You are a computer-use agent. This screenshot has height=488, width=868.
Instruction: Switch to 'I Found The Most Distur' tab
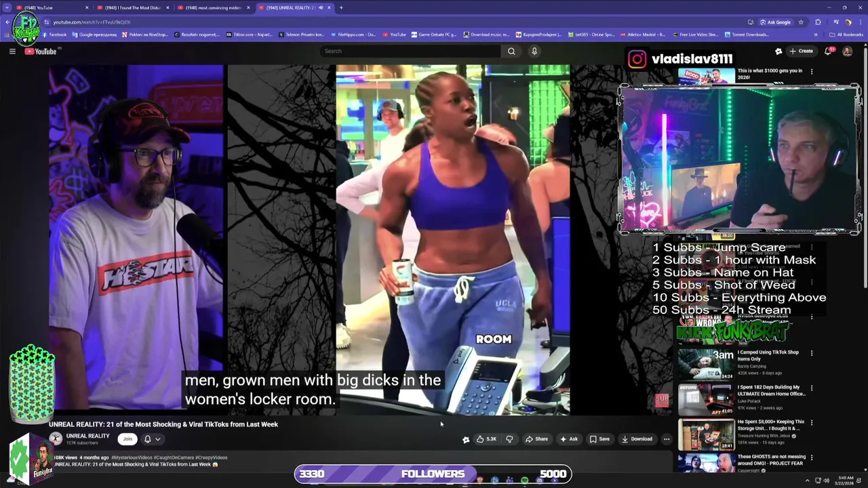pyautogui.click(x=132, y=7)
